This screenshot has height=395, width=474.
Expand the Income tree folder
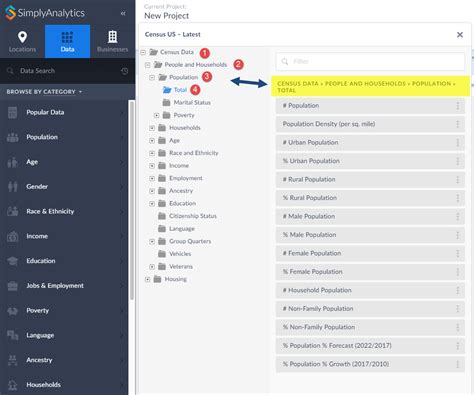(x=152, y=166)
